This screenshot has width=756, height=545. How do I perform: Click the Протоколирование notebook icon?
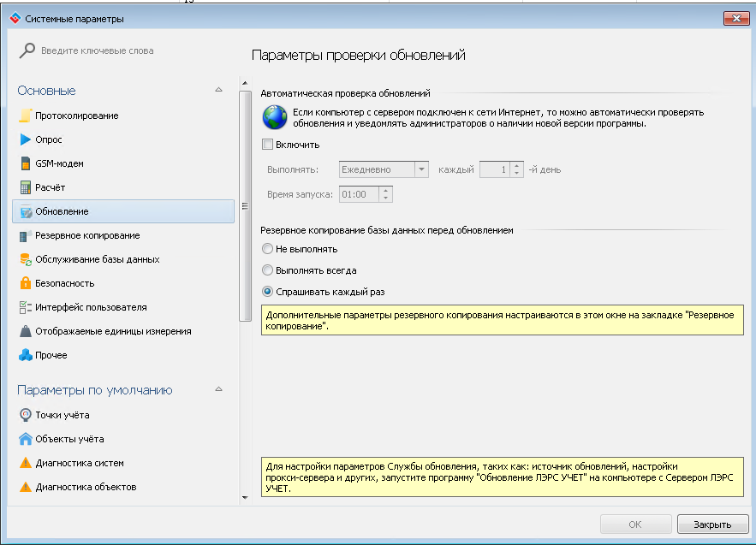click(x=26, y=116)
